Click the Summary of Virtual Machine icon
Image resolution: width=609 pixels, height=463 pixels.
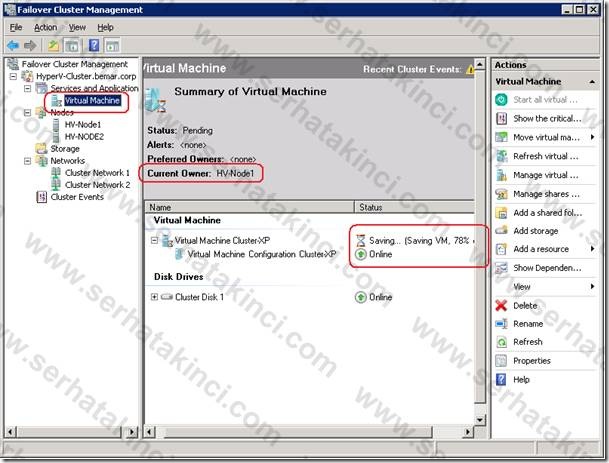point(156,100)
